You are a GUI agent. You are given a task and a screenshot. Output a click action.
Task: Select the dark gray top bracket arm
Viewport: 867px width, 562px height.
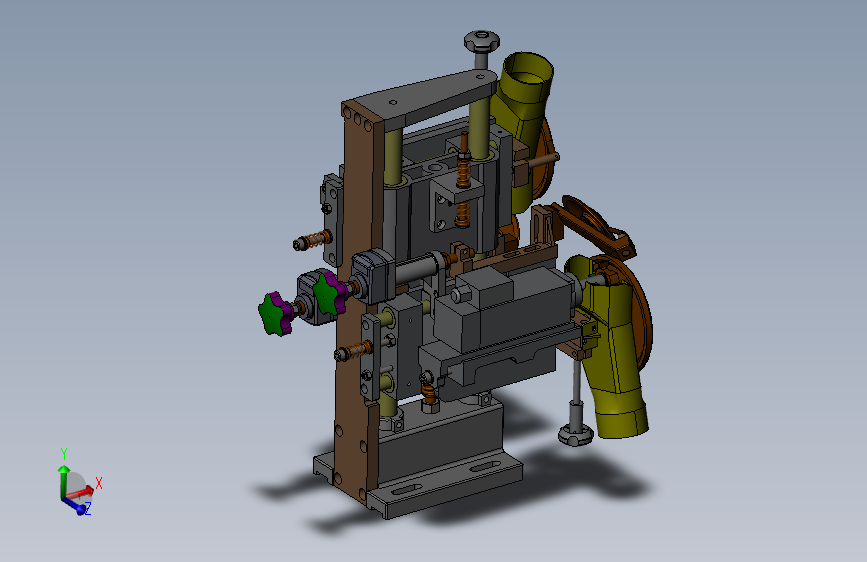pos(426,97)
